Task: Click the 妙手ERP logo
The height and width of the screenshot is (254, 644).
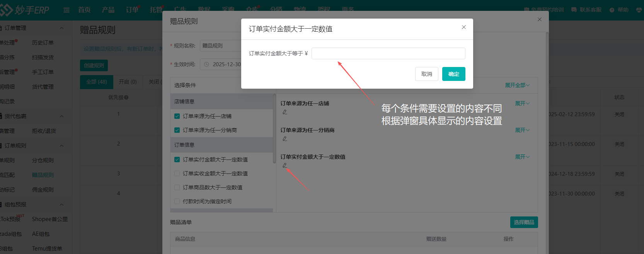Action: pos(25,10)
